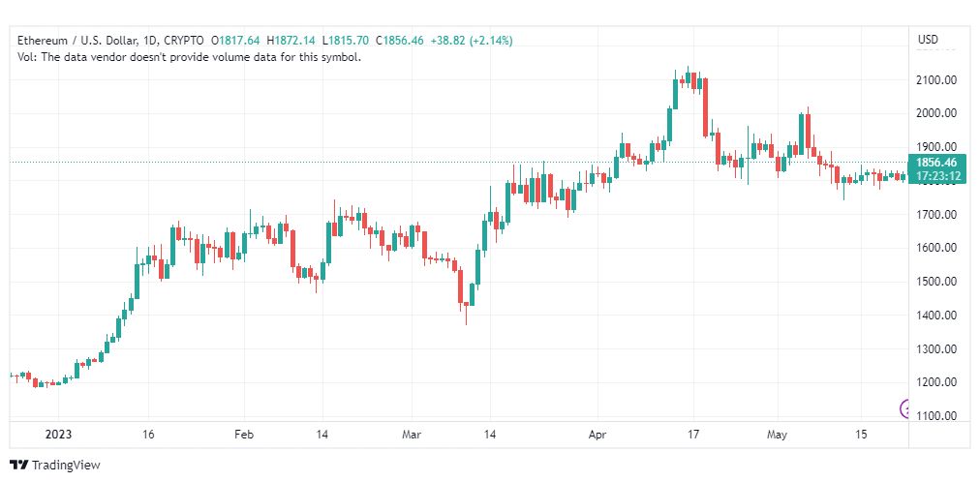Open the USD currency selector on price axis
Viewport: 980px width, 482px height.
[928, 40]
